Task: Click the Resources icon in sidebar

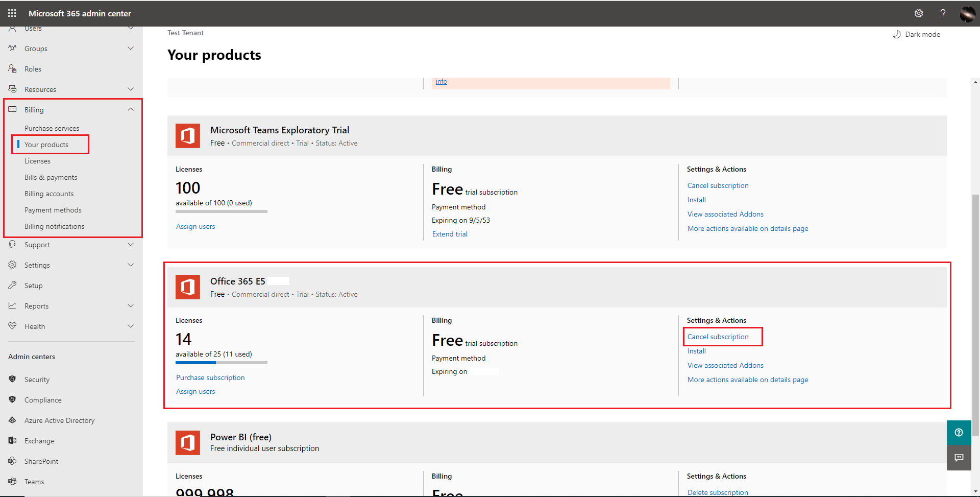Action: tap(12, 89)
